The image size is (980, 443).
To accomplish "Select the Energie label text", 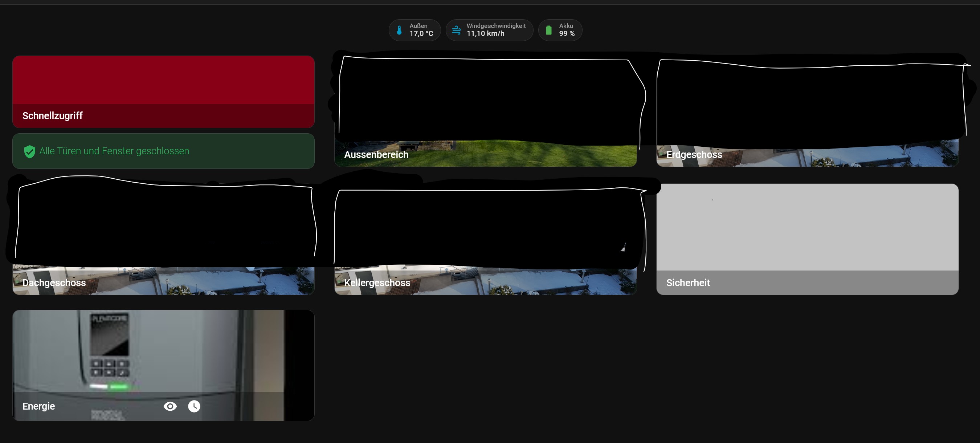I will point(38,406).
